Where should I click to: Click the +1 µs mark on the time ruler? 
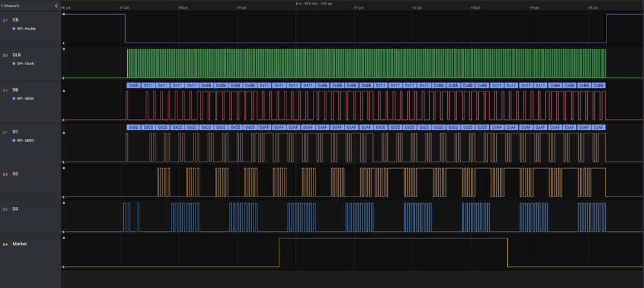(x=359, y=7)
